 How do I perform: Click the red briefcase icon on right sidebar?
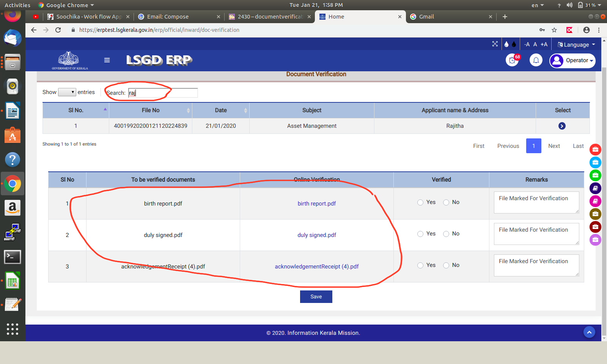(x=595, y=149)
